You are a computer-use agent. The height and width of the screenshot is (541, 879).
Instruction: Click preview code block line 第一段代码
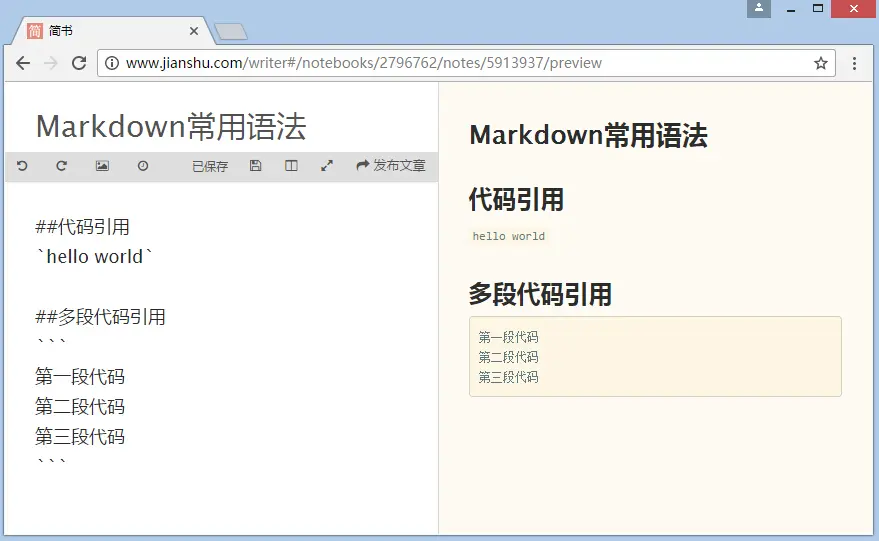coord(508,337)
